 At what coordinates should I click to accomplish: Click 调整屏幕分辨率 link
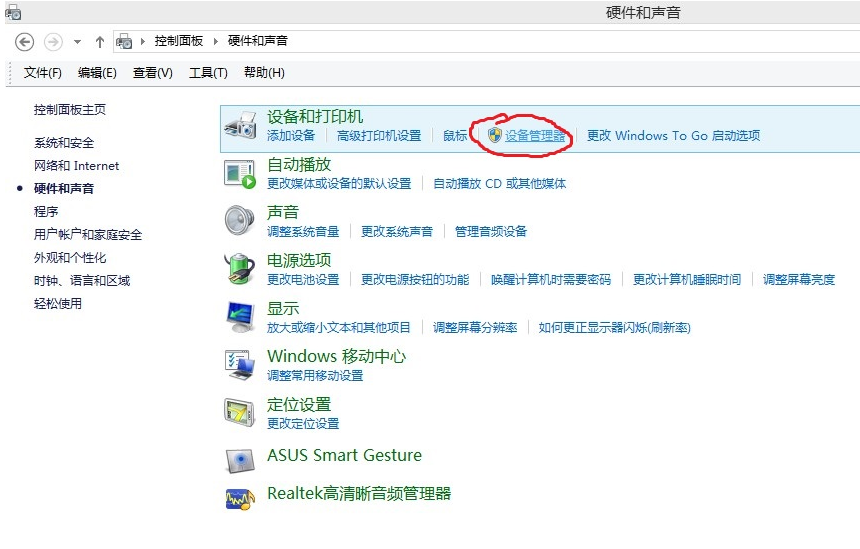click(475, 327)
